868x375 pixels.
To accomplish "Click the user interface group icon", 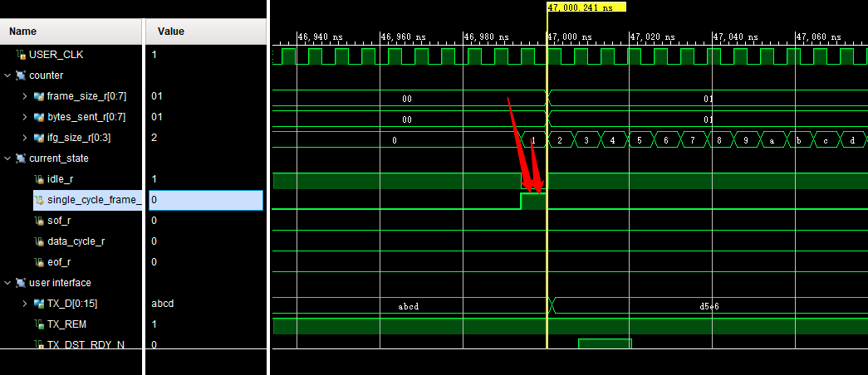I will (21, 283).
